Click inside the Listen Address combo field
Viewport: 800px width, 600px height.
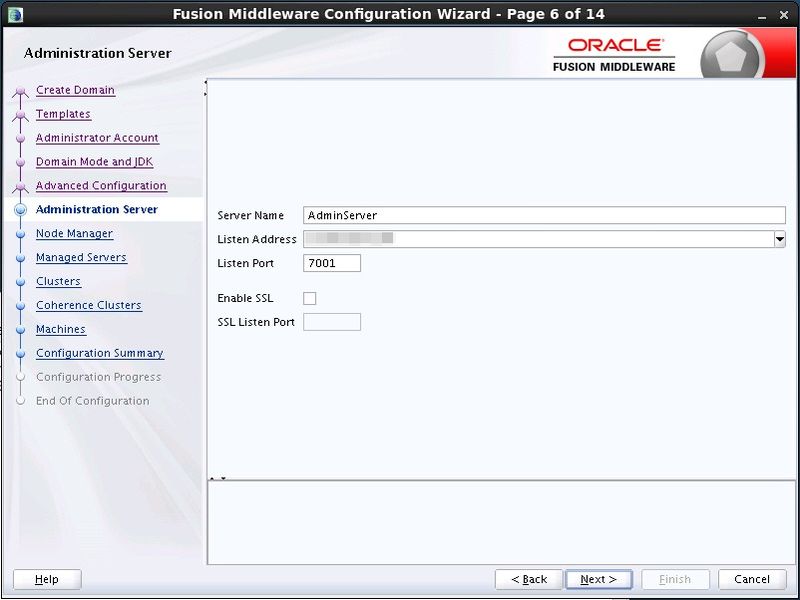pyautogui.click(x=538, y=239)
